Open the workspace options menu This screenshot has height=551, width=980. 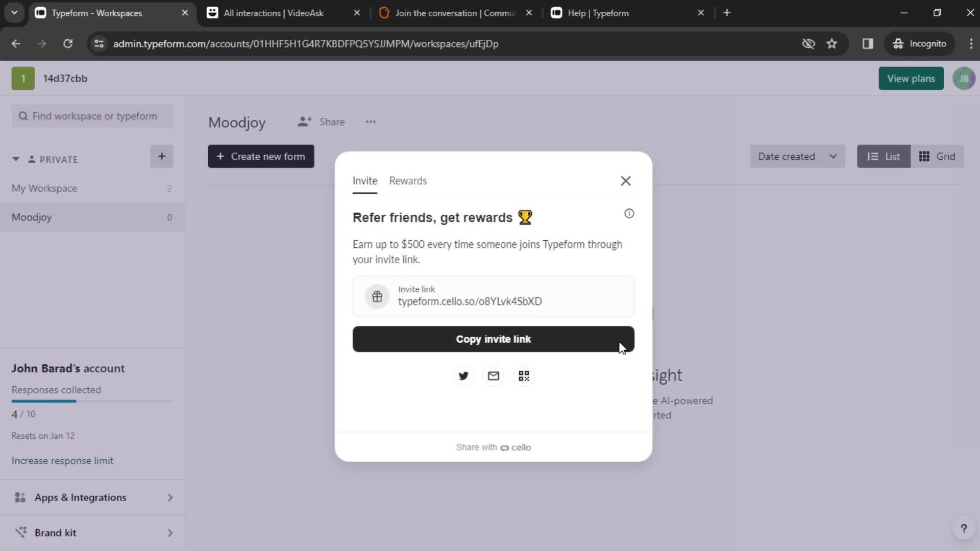tap(370, 122)
